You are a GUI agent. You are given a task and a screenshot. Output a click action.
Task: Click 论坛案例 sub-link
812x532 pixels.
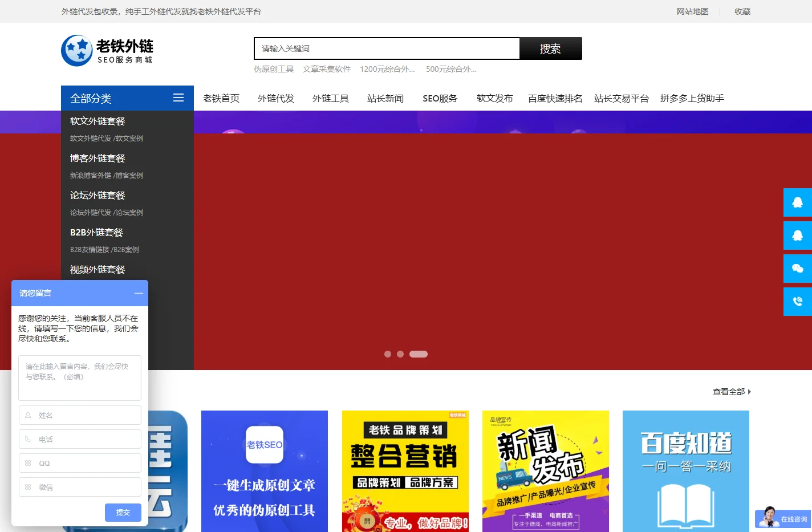[x=129, y=213]
